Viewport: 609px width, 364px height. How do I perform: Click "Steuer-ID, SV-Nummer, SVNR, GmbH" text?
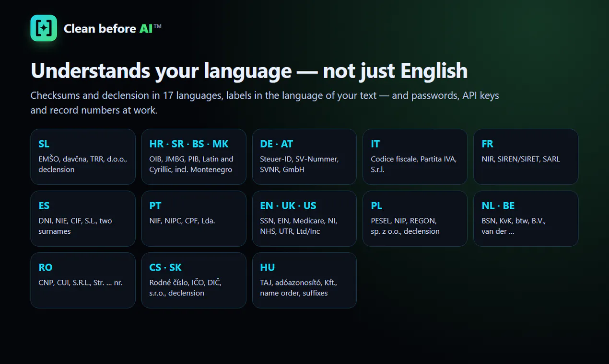(299, 164)
